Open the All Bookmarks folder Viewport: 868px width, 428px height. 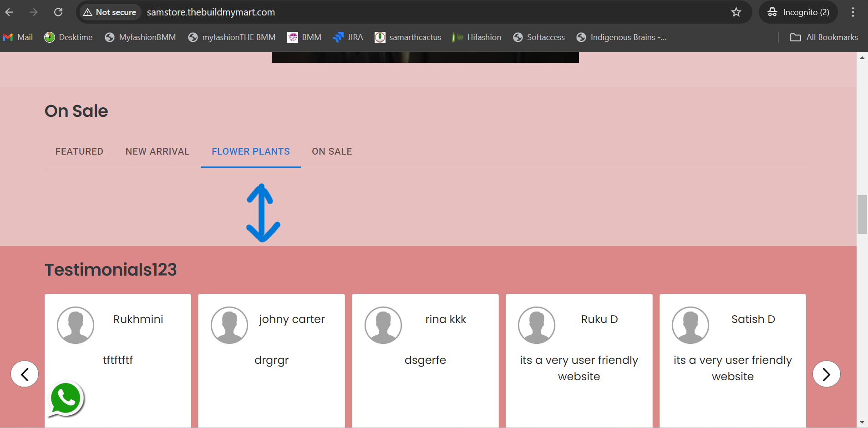pos(824,37)
